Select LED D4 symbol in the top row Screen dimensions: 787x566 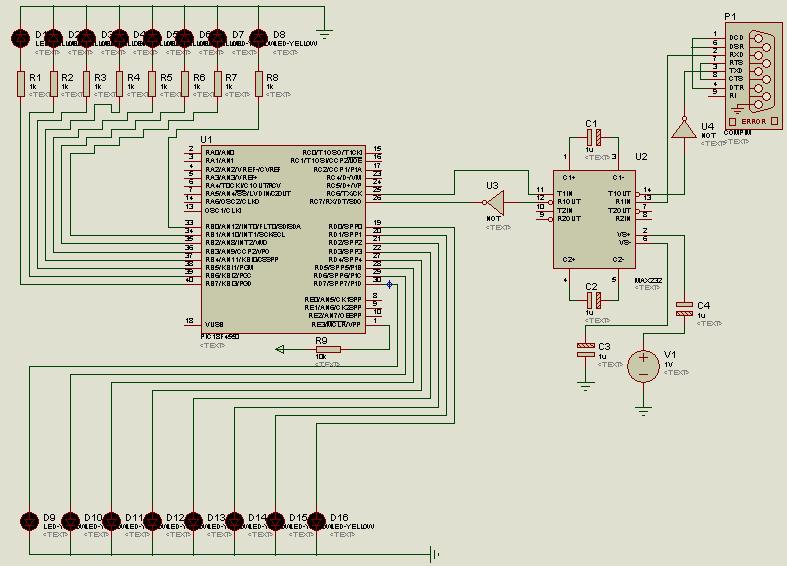(x=119, y=38)
